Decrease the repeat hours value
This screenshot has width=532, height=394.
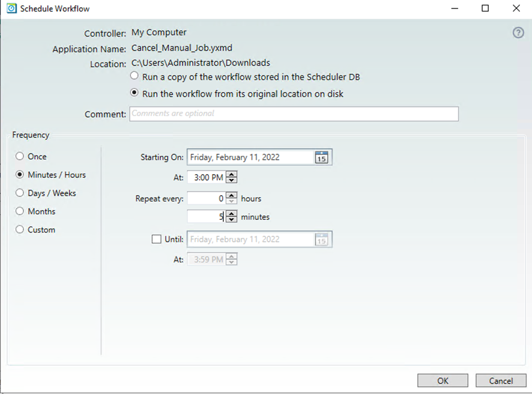232,201
